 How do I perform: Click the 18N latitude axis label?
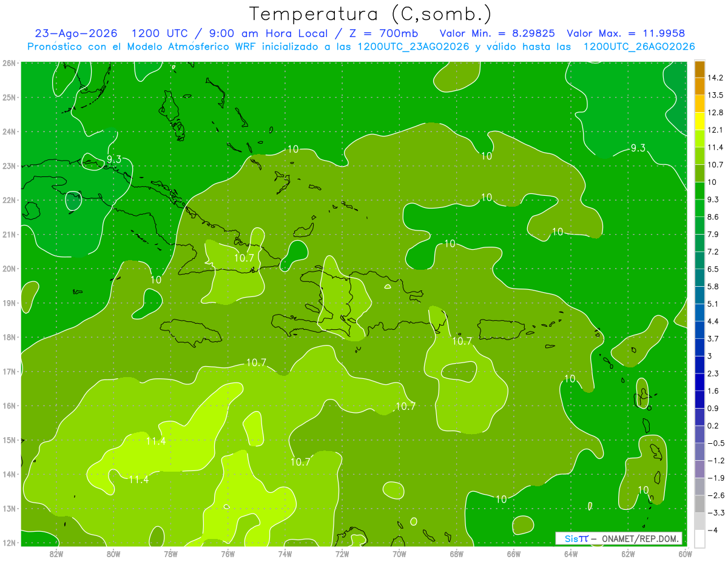9,337
